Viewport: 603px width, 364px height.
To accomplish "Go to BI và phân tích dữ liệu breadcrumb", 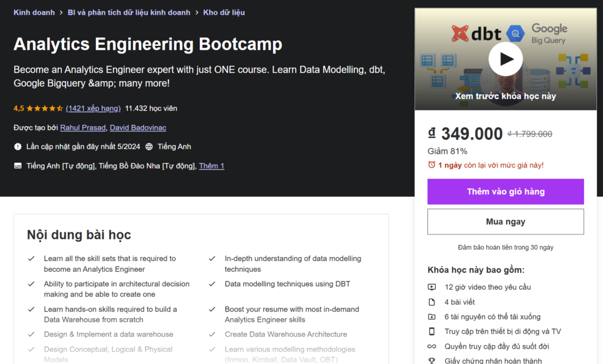I will coord(129,12).
